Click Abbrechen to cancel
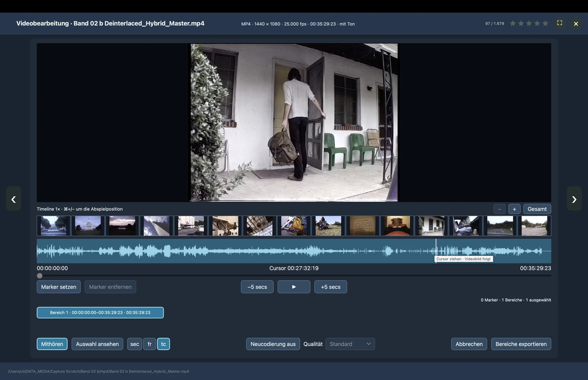Image resolution: width=588 pixels, height=380 pixels. coord(469,344)
